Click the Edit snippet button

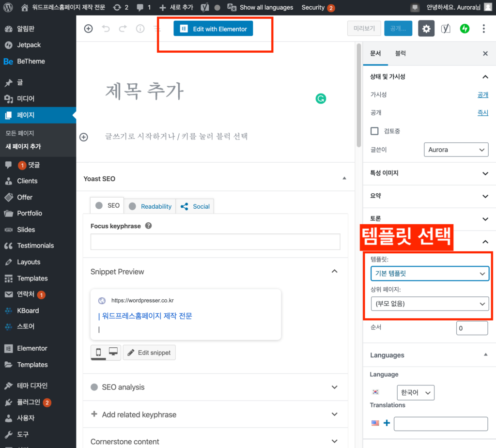coord(149,352)
